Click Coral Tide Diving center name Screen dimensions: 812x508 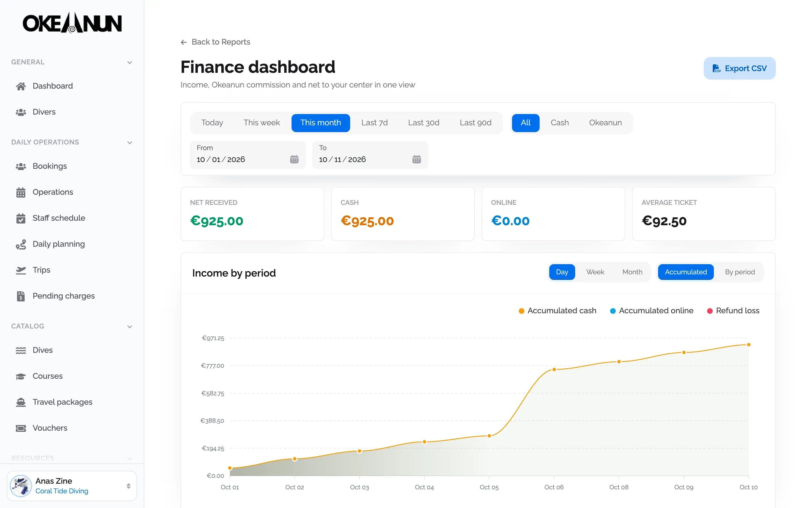tap(62, 491)
